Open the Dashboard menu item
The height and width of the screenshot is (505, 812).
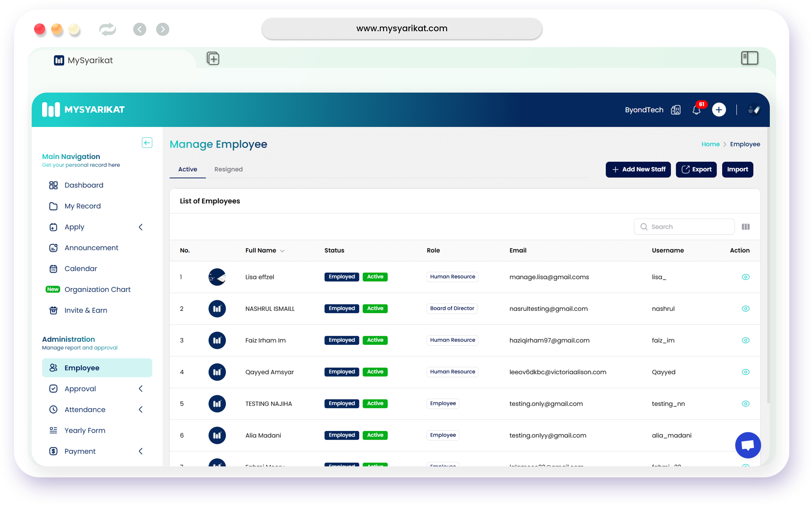coord(84,185)
